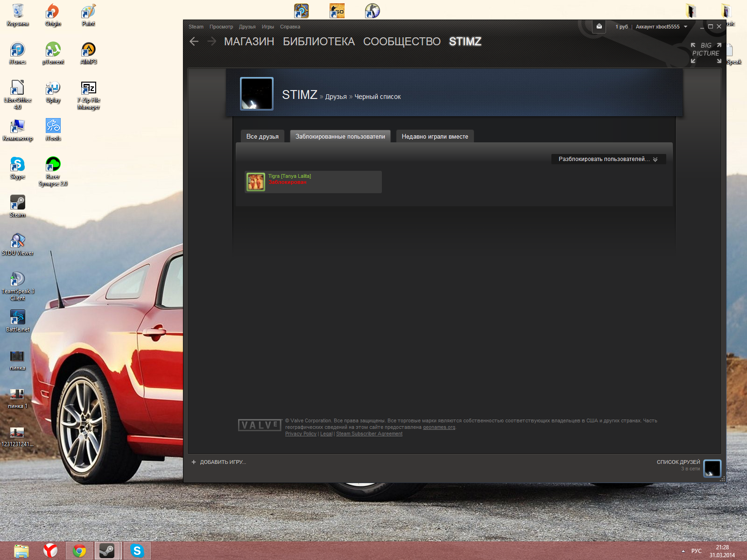Click 'ДОБАВИТЬ ИГРУ...' button
747x560 pixels.
[x=223, y=462]
